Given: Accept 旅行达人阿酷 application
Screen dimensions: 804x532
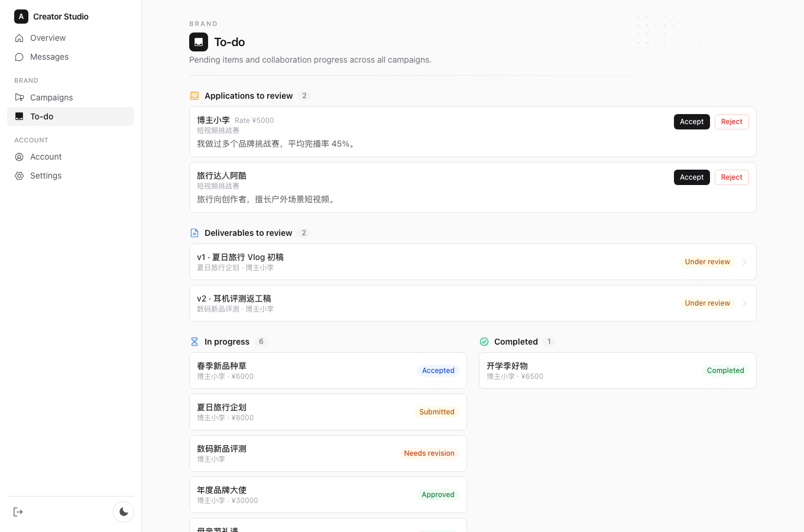Looking at the screenshot, I should pyautogui.click(x=692, y=177).
